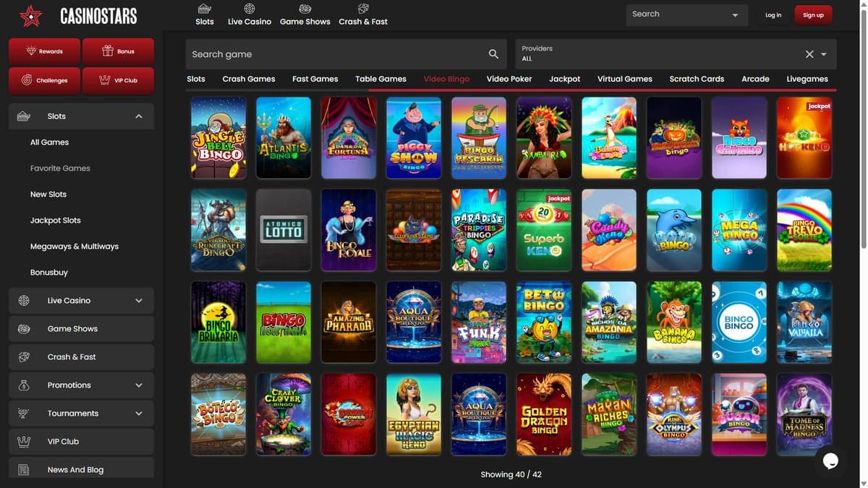The height and width of the screenshot is (488, 868).
Task: Expand the Tournaments sidebar section
Action: pos(139,414)
